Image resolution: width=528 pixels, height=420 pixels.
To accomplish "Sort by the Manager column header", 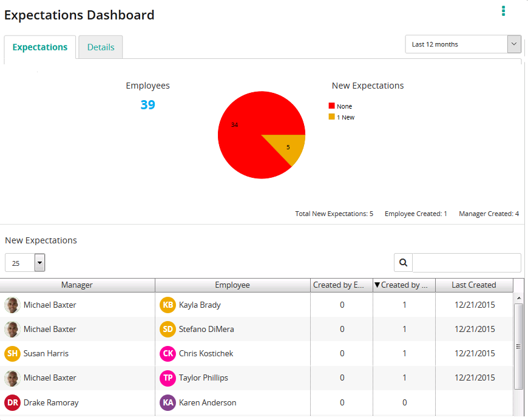I will (77, 285).
